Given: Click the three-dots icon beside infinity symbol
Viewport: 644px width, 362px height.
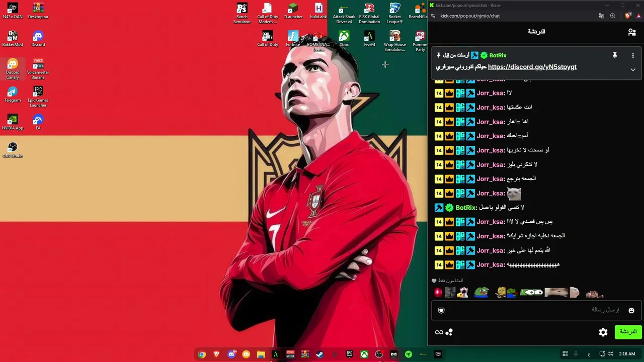Looking at the screenshot, I should (x=449, y=332).
